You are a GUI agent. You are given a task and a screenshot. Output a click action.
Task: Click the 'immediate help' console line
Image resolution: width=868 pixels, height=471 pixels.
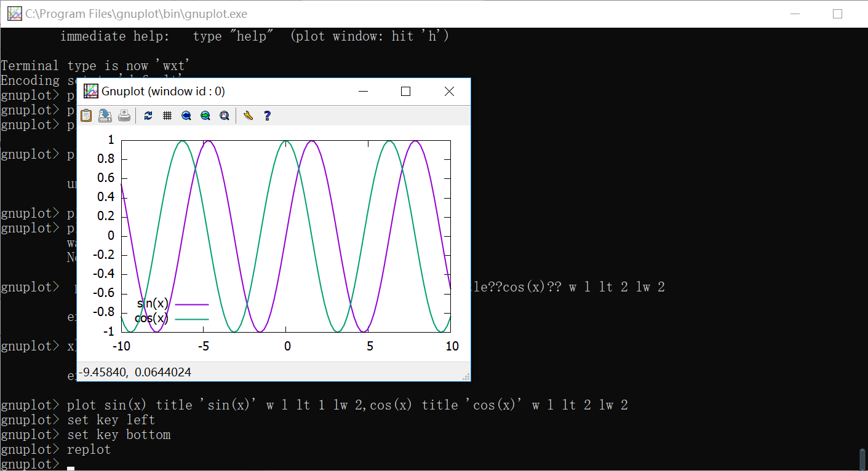(x=255, y=36)
